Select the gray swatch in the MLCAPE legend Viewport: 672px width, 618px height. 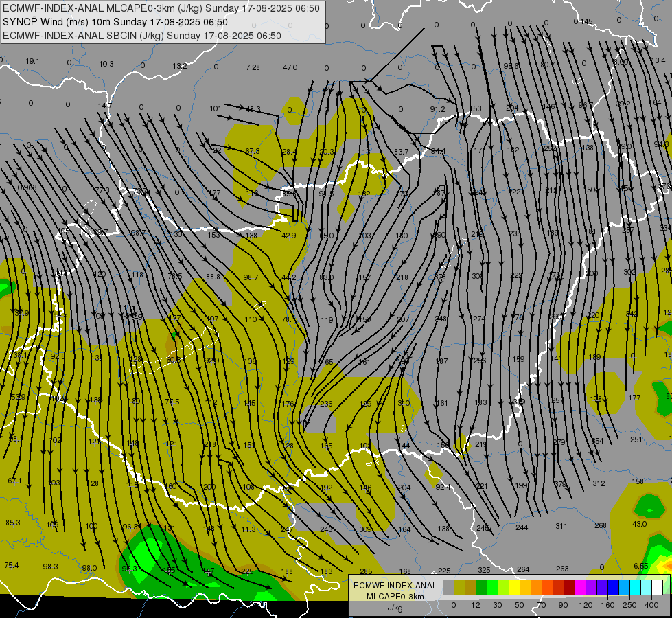tap(449, 587)
